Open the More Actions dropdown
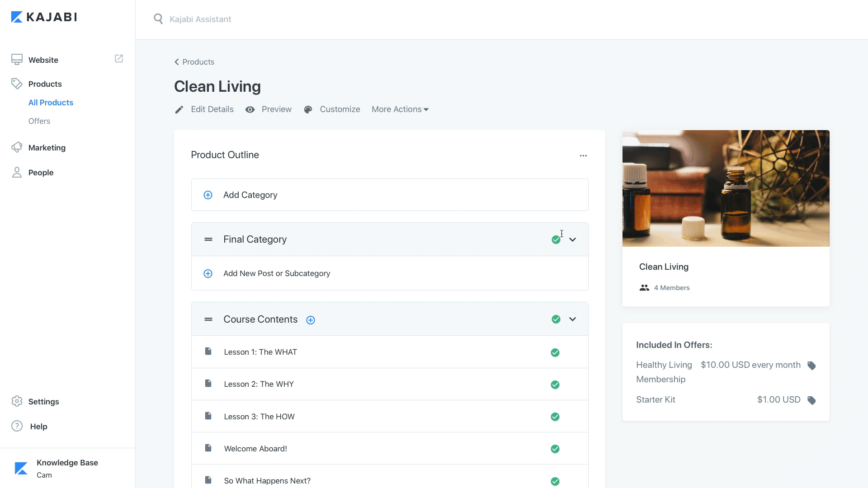This screenshot has width=868, height=488. point(400,109)
